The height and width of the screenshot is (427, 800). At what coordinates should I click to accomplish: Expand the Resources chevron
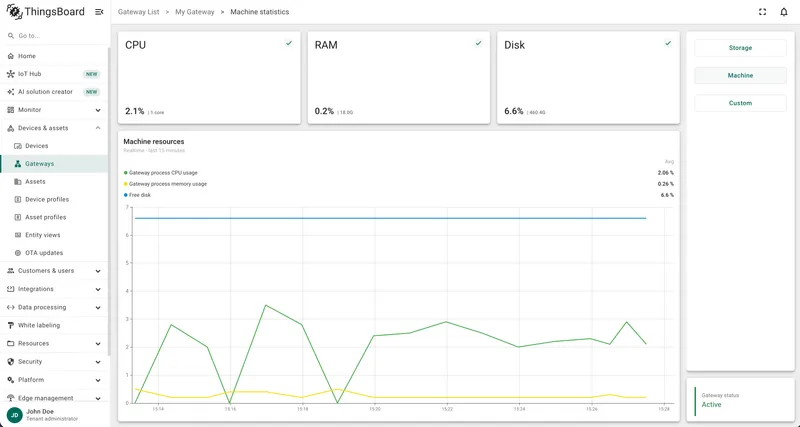(98, 344)
